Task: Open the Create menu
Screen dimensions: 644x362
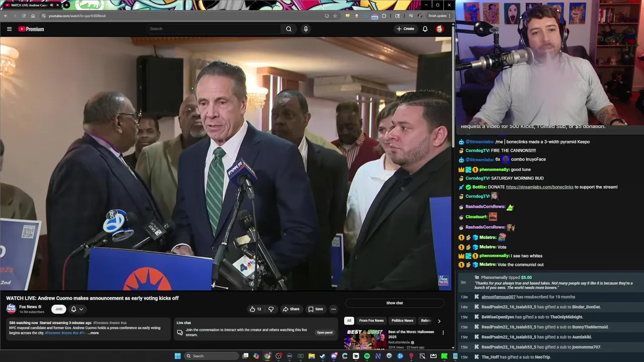Action: click(x=406, y=29)
